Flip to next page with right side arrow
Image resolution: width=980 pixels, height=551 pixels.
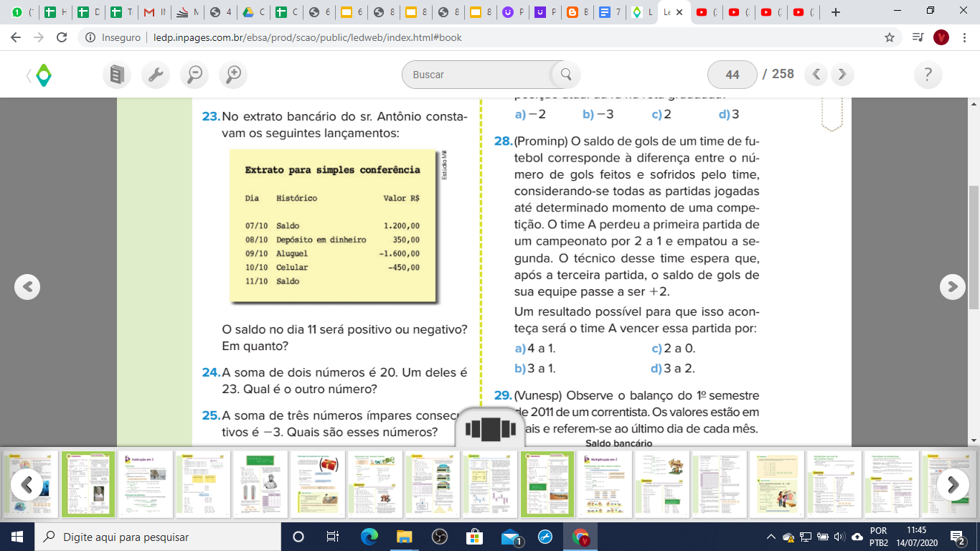(x=952, y=286)
